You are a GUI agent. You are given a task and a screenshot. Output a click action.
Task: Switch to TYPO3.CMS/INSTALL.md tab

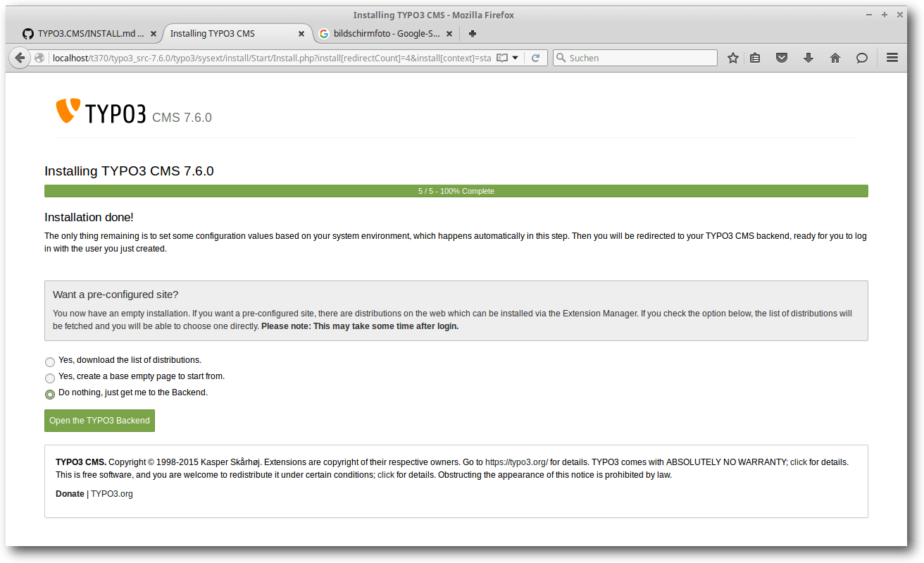(90, 33)
